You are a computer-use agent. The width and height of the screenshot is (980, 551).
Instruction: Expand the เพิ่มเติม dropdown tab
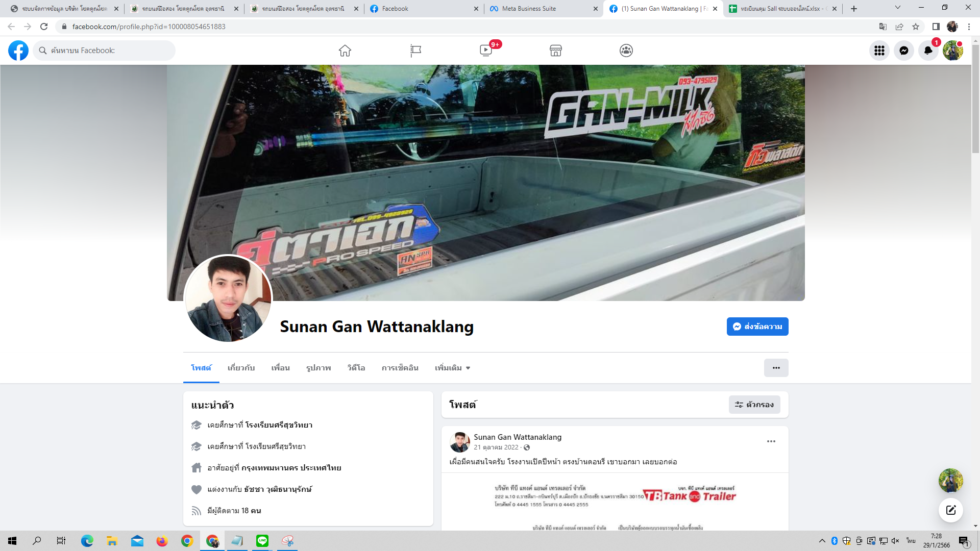(452, 368)
